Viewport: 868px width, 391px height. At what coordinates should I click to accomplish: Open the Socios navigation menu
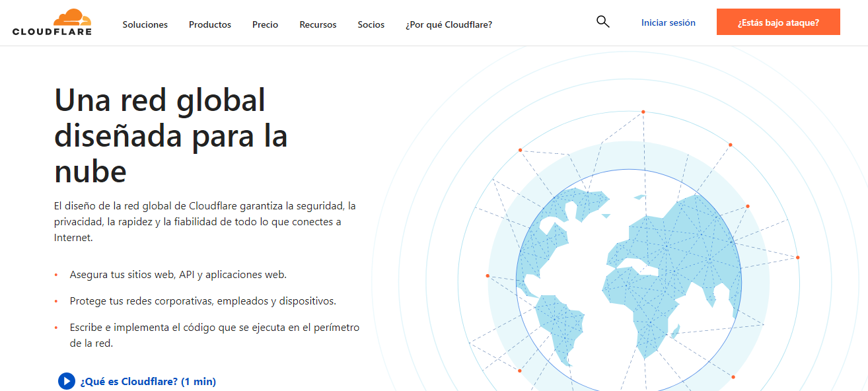point(371,24)
